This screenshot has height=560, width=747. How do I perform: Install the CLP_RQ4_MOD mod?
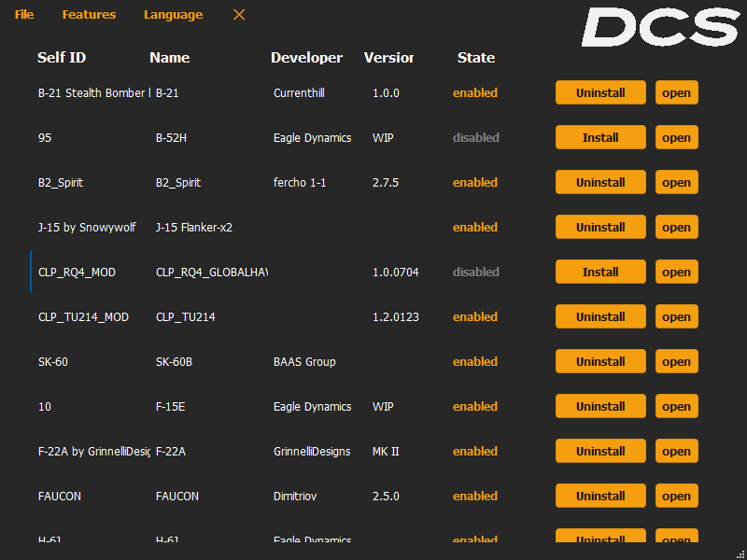click(600, 273)
